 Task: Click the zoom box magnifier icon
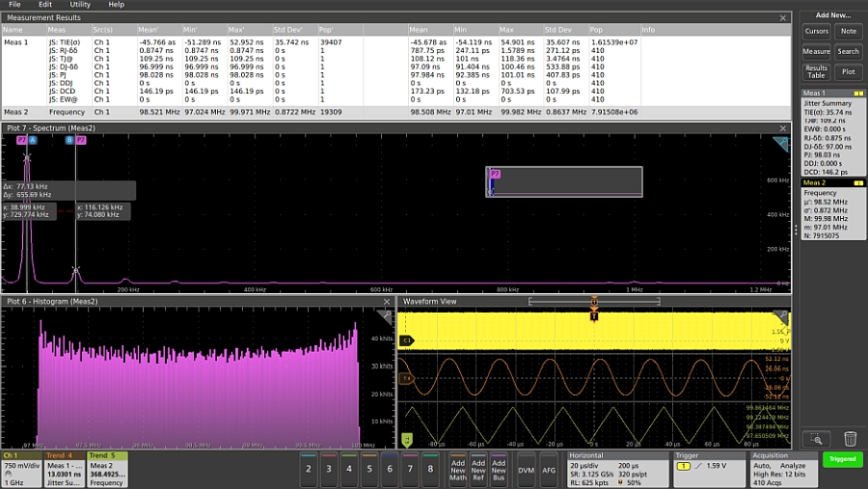(816, 439)
